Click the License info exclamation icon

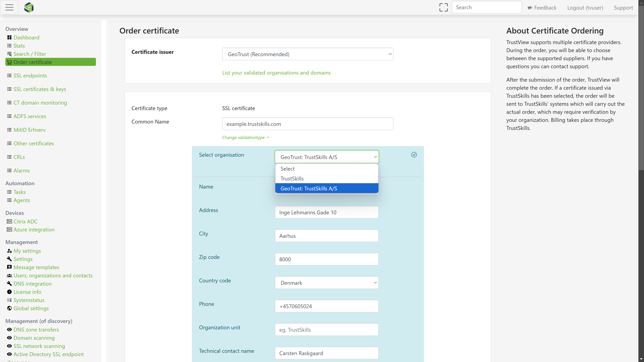point(9,292)
